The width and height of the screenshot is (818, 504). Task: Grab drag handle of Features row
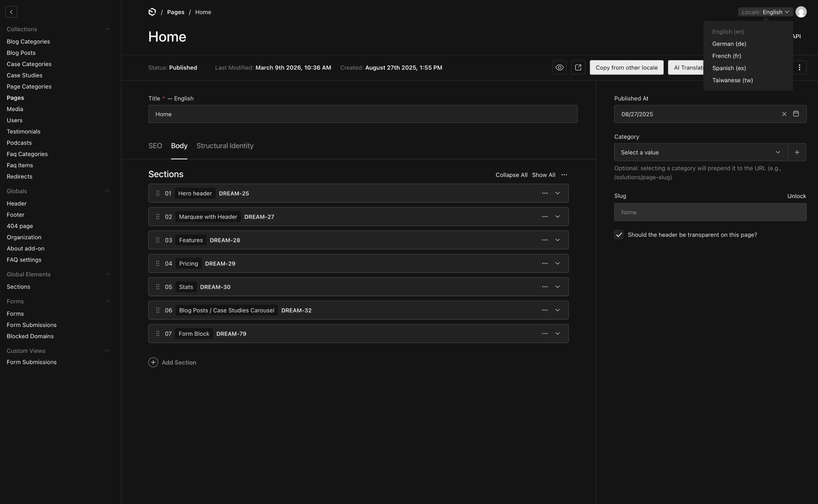pyautogui.click(x=158, y=240)
